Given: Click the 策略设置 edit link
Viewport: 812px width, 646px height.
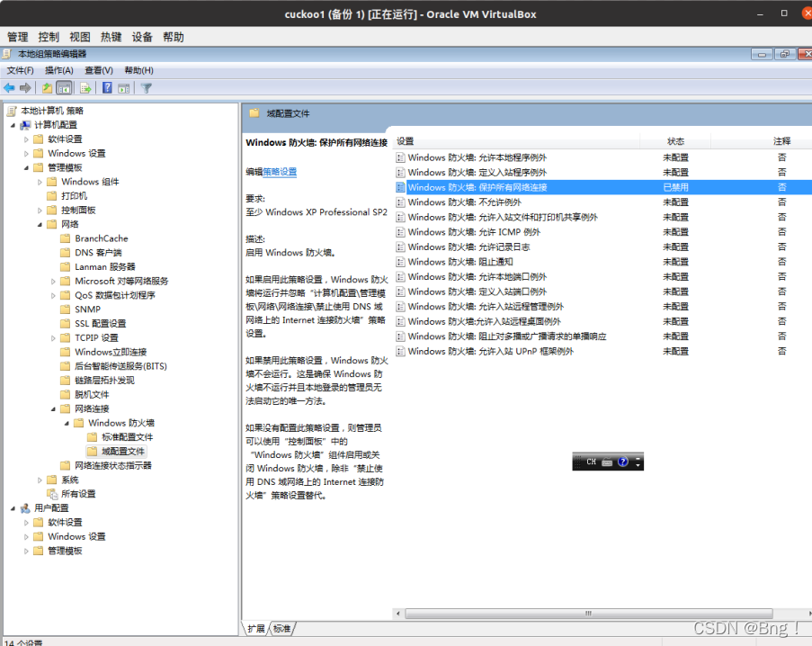Looking at the screenshot, I should point(280,172).
